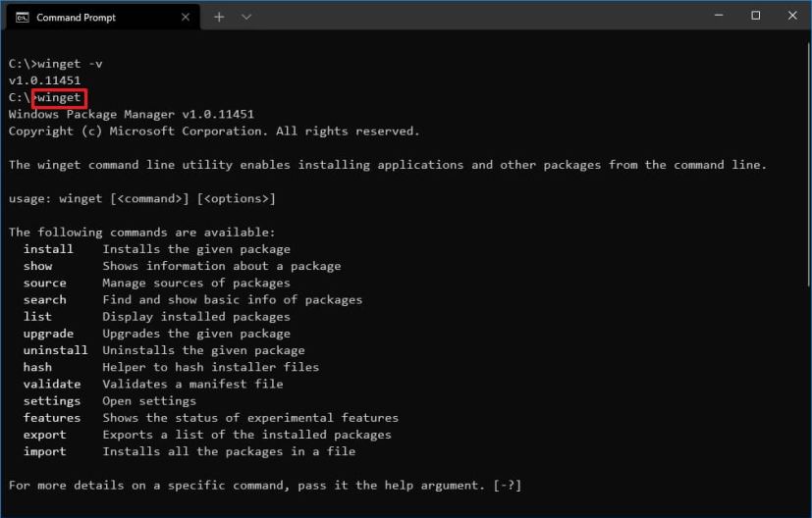Click 'Display installed packages' description

point(196,317)
